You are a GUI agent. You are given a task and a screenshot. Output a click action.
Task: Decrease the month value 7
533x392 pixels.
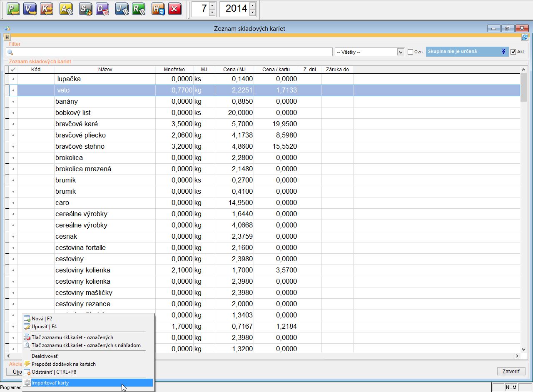212,12
